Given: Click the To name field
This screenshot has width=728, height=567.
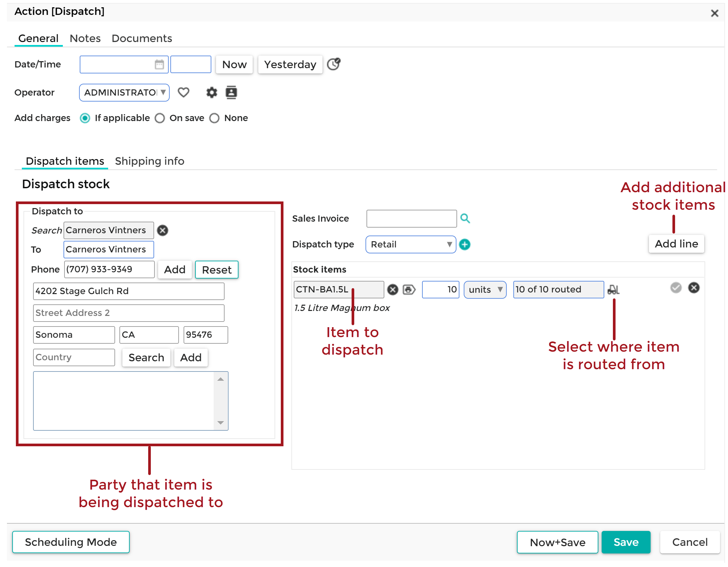Looking at the screenshot, I should point(109,249).
